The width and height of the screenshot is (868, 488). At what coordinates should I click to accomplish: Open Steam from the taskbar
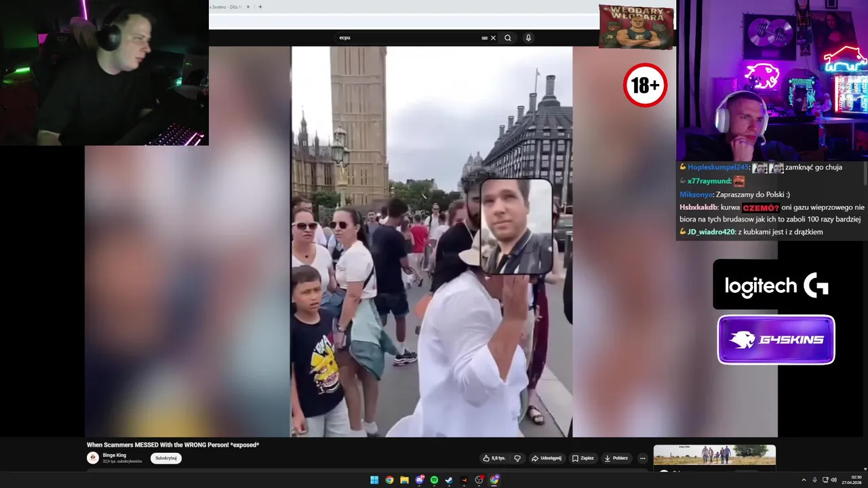coord(449,480)
